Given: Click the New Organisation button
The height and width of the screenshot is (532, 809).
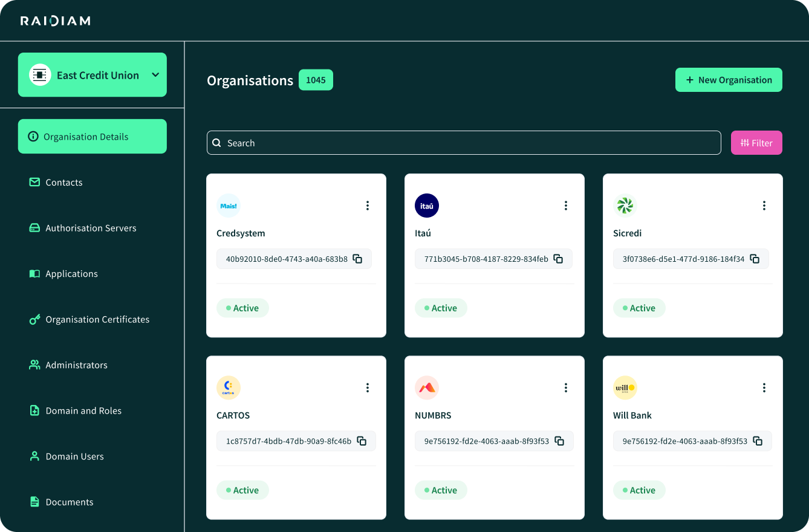Looking at the screenshot, I should (728, 80).
